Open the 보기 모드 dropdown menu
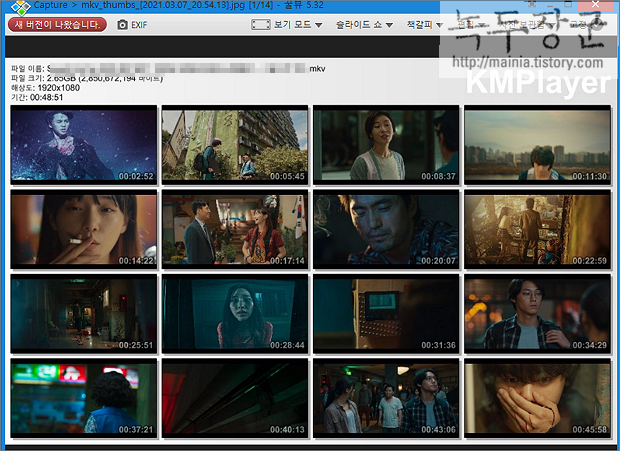Screen dimensions: 620x451 tap(298, 25)
